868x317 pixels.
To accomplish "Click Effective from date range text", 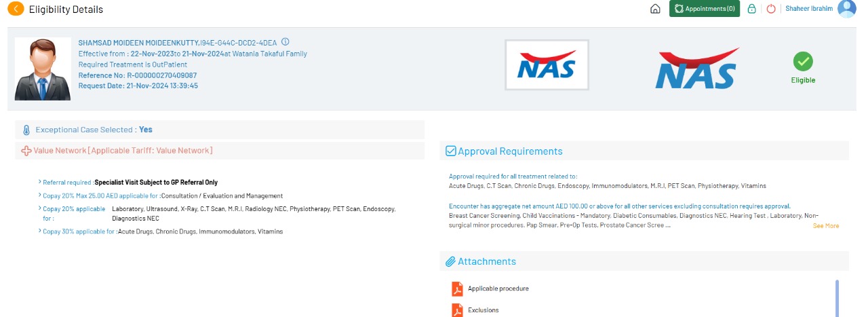I will click(193, 54).
